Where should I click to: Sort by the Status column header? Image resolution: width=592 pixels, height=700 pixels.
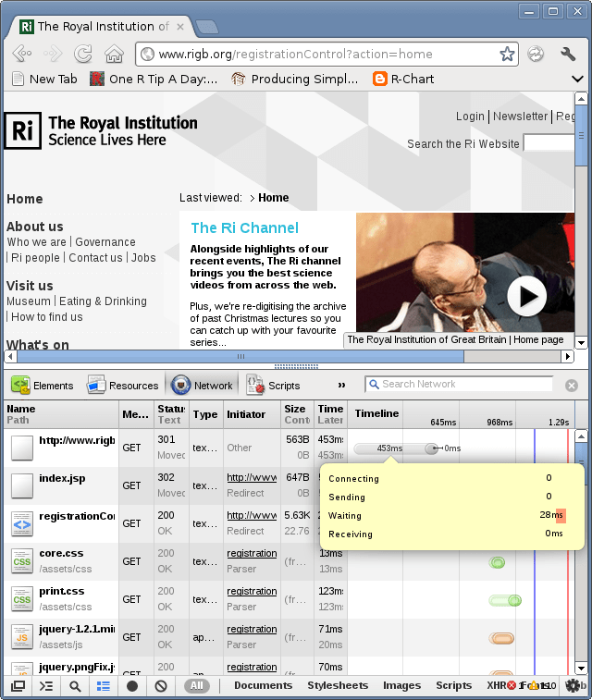tap(172, 414)
